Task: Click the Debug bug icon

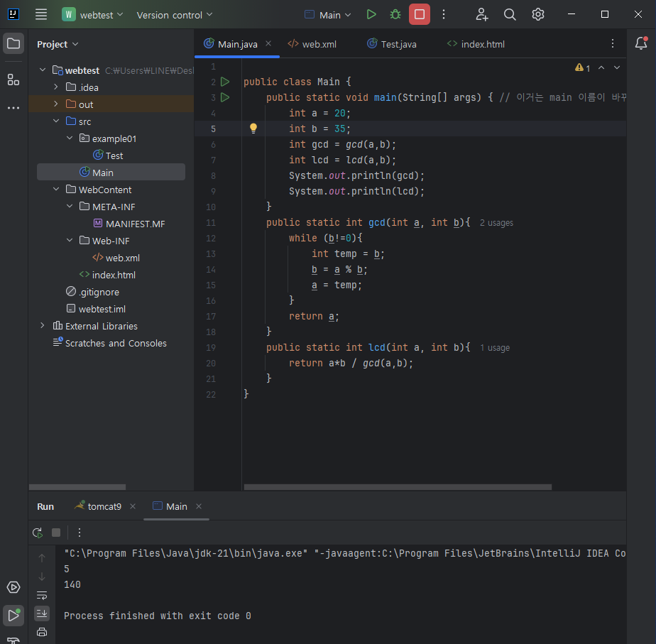Action: tap(395, 15)
